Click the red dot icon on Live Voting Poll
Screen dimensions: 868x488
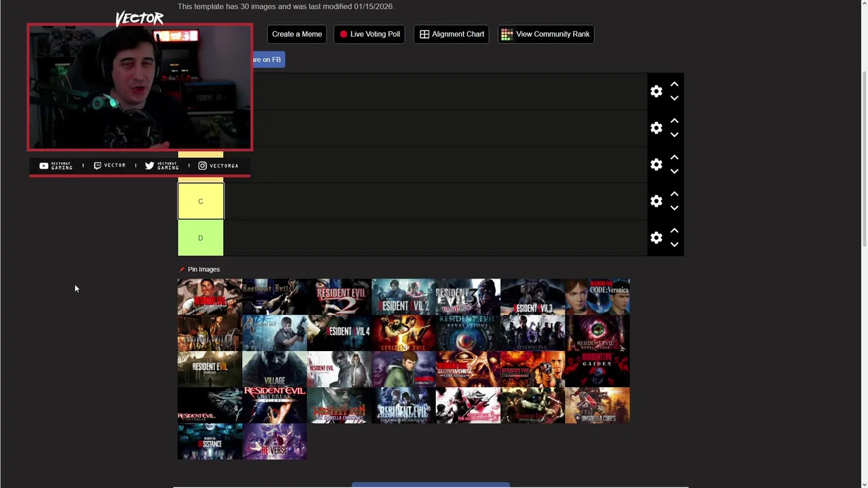[x=343, y=35]
